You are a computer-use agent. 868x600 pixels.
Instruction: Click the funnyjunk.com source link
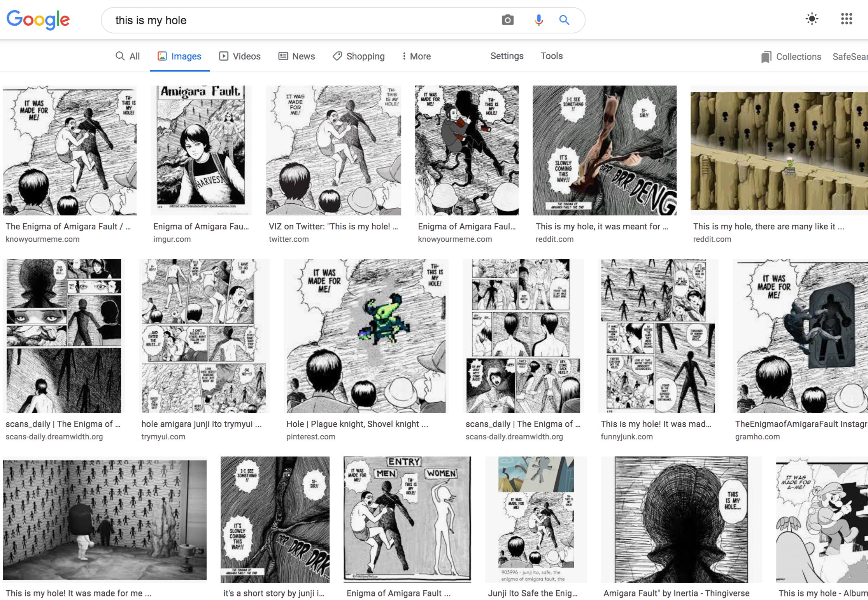[x=626, y=437]
